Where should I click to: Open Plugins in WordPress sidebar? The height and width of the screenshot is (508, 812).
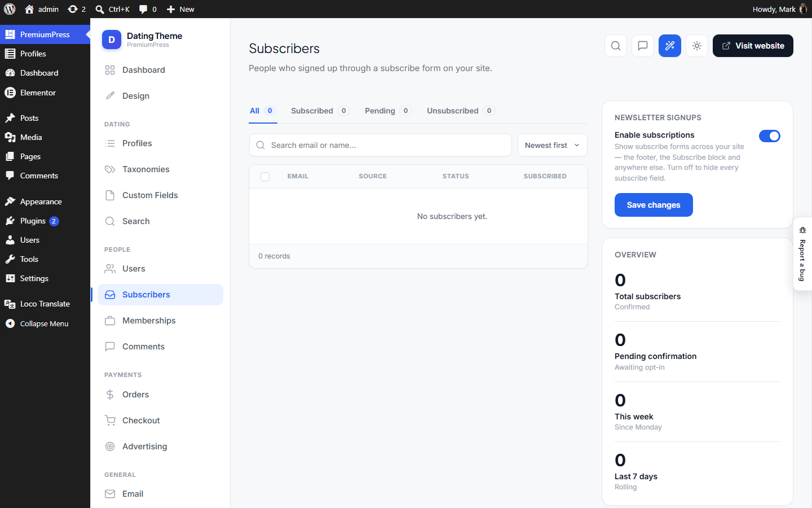(x=45, y=221)
